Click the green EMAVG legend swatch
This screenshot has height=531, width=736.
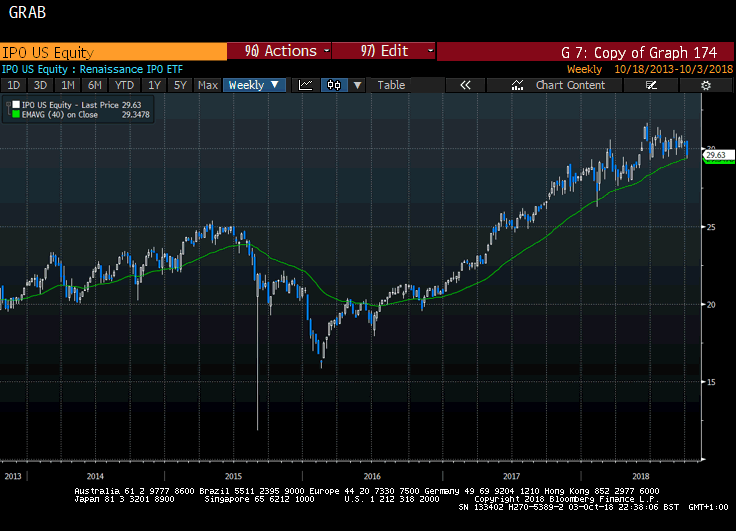(16, 114)
